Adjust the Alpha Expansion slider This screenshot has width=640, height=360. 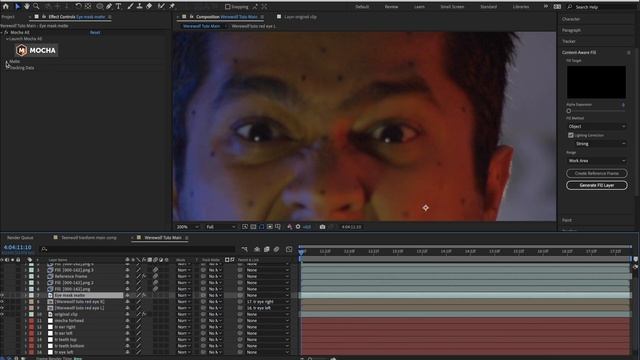(569, 111)
